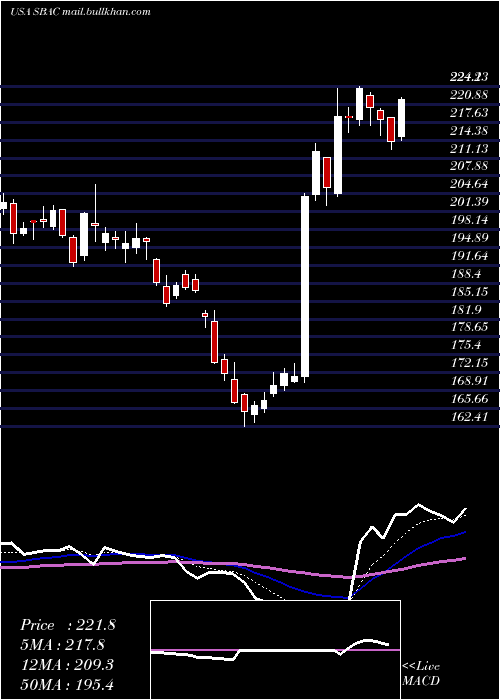500x700 pixels.
Task: Click the 214.38 price axis label
Action: (x=469, y=130)
